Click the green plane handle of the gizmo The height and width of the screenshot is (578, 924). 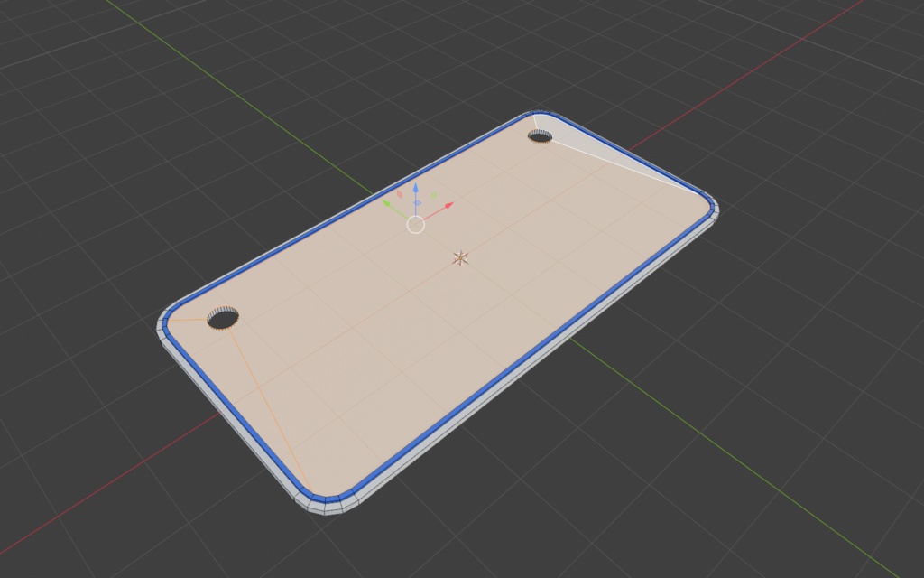point(434,195)
